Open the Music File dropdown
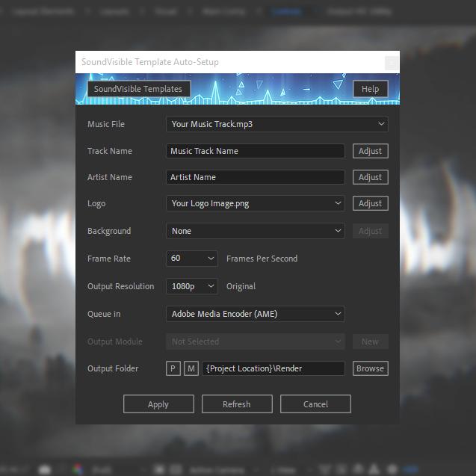This screenshot has height=476, width=476. click(x=276, y=124)
